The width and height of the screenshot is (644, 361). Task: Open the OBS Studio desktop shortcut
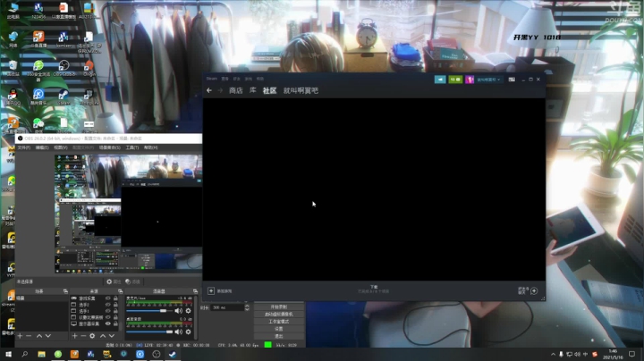click(x=64, y=68)
